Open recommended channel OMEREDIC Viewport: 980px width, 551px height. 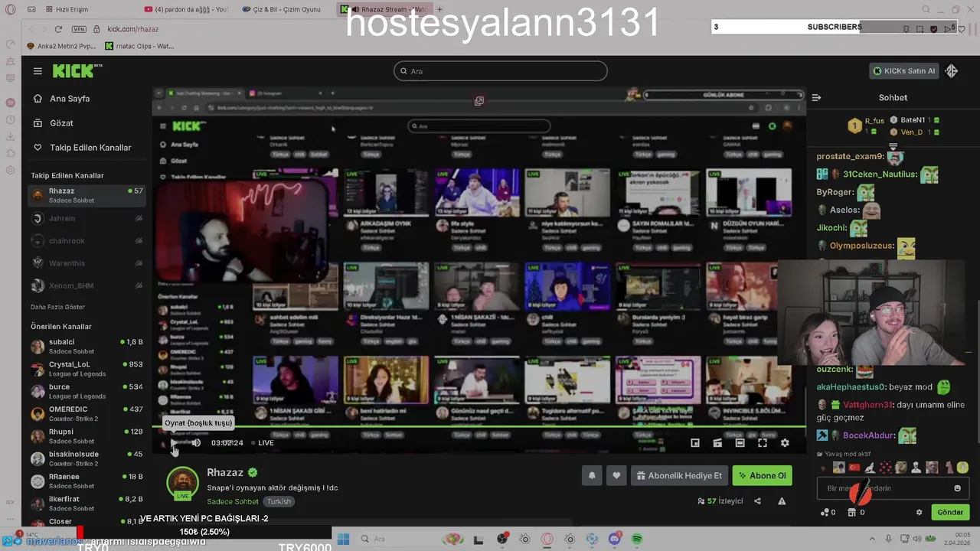[87, 413]
